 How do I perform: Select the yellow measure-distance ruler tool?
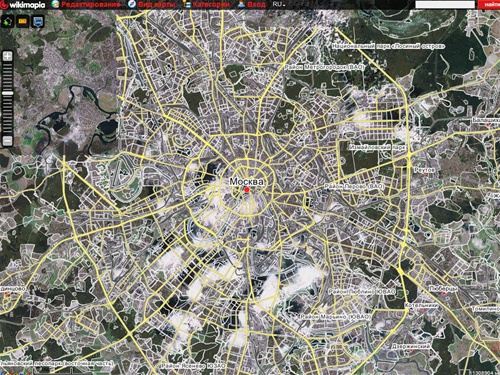coord(23,21)
